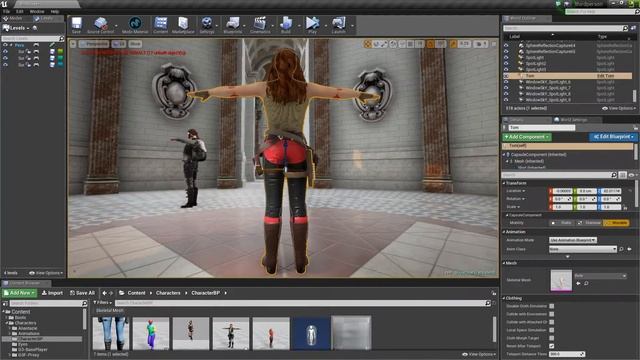
Task: Click the Blueprints toolbar icon
Action: click(x=233, y=25)
